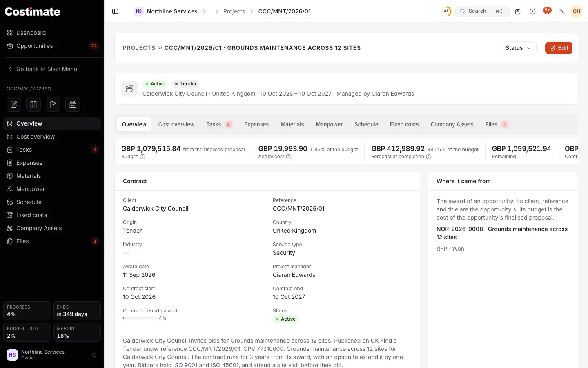The image size is (588, 368).
Task: Click the info icon next to Budget
Action: (x=143, y=157)
